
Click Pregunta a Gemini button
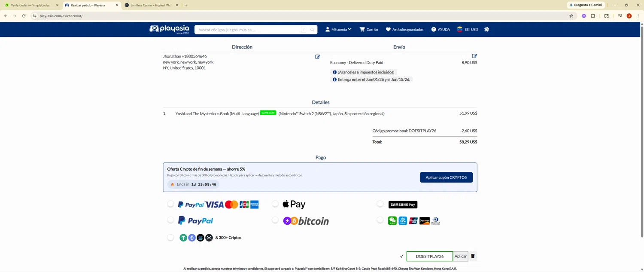coord(586,5)
